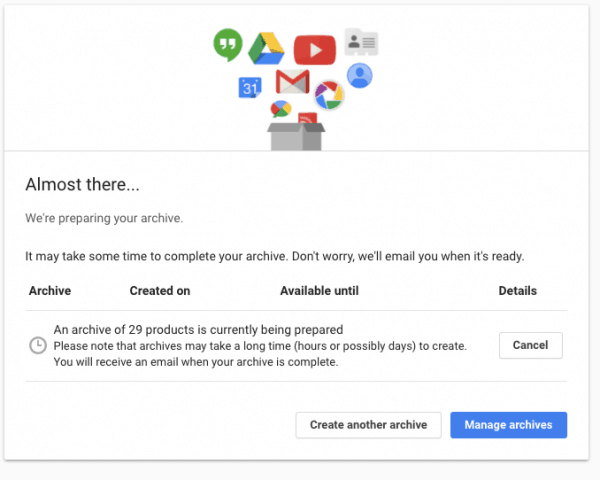Click the Gmail envelope icon
The width and height of the screenshot is (600, 480).
[293, 82]
